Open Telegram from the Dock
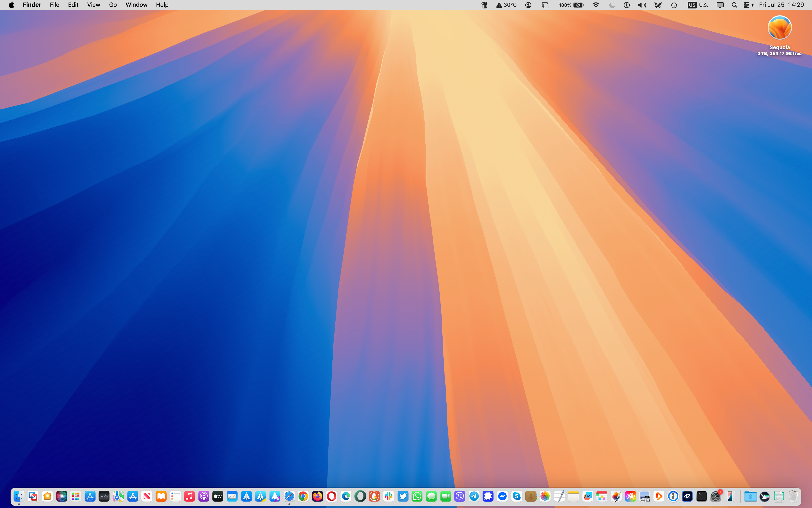This screenshot has width=812, height=508. (474, 496)
